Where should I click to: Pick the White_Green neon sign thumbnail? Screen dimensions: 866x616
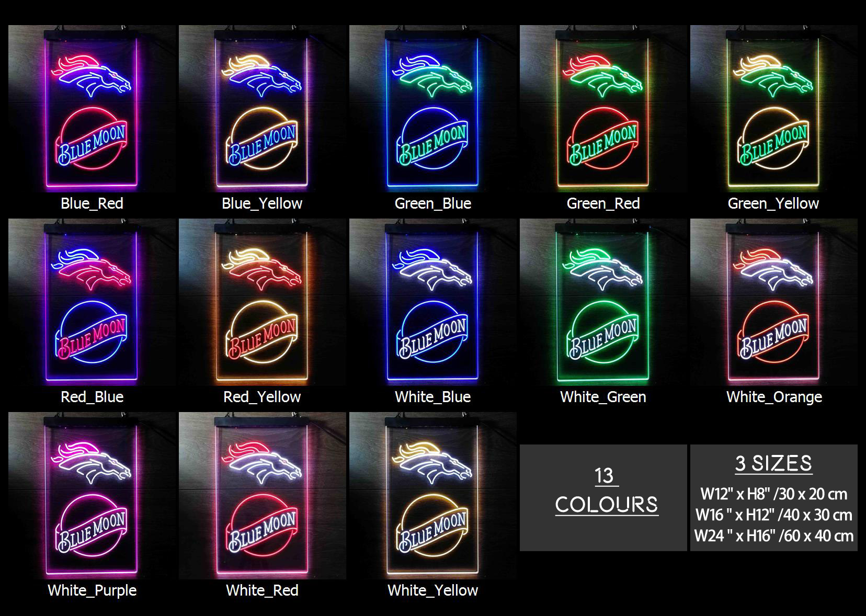[603, 302]
